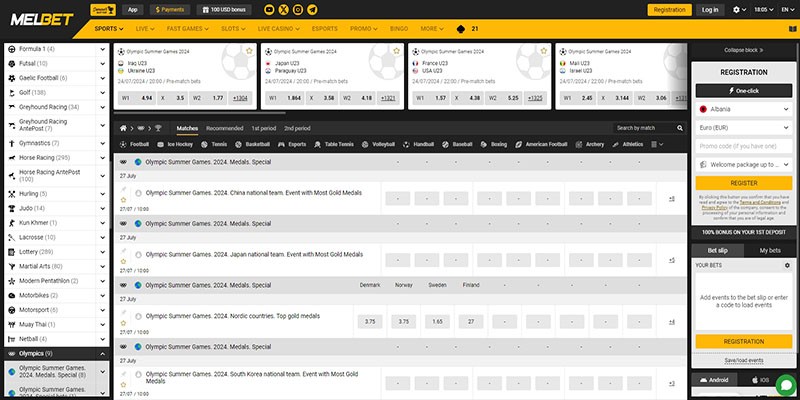Viewport: 800px width, 400px height.
Task: Open the Instagram social icon
Action: pos(298,10)
